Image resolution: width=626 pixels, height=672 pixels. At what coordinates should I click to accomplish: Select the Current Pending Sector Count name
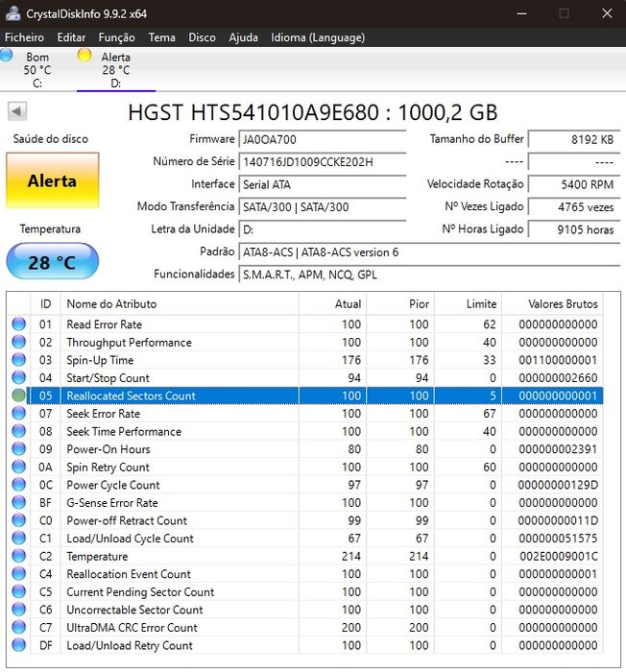click(140, 592)
